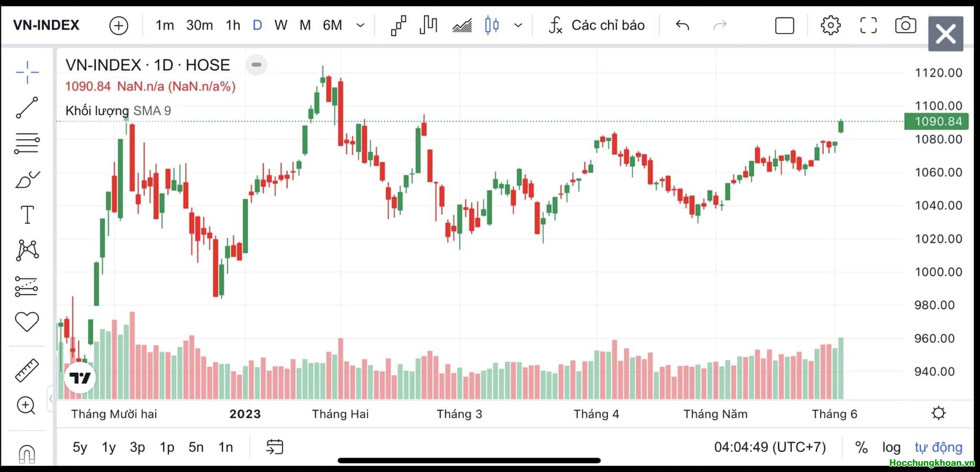Collapse the indicator legend
The image size is (980, 472).
pos(256,65)
